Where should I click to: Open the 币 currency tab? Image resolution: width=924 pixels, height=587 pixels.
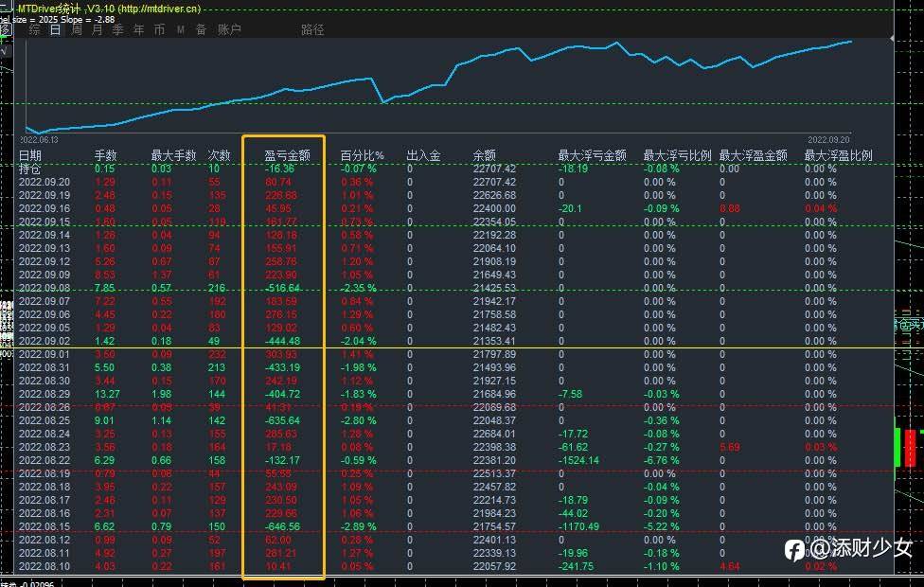click(x=159, y=29)
